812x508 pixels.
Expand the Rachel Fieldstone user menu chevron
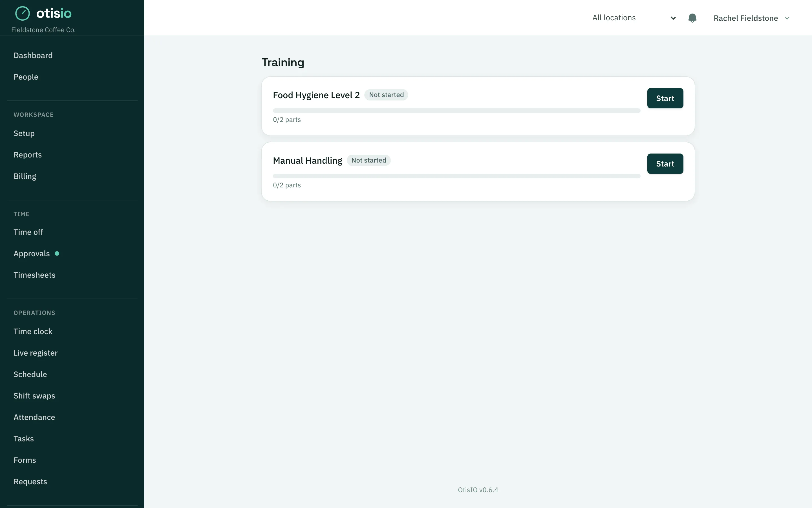pos(787,18)
